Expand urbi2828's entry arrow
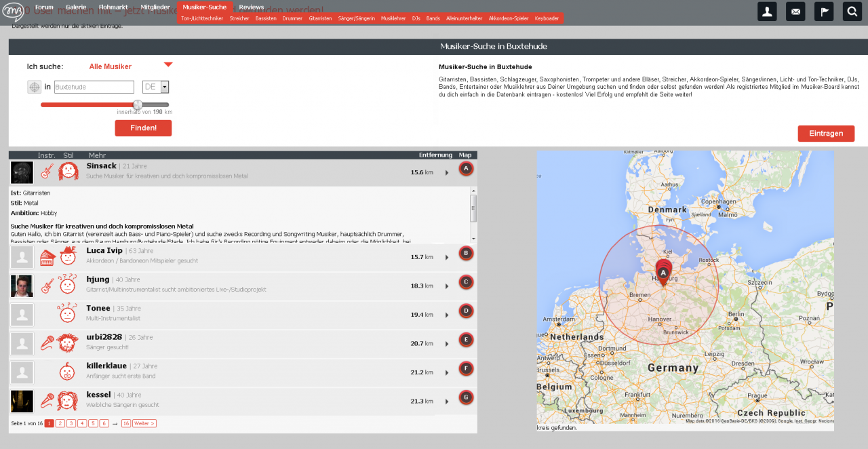This screenshot has height=449, width=868. click(447, 344)
